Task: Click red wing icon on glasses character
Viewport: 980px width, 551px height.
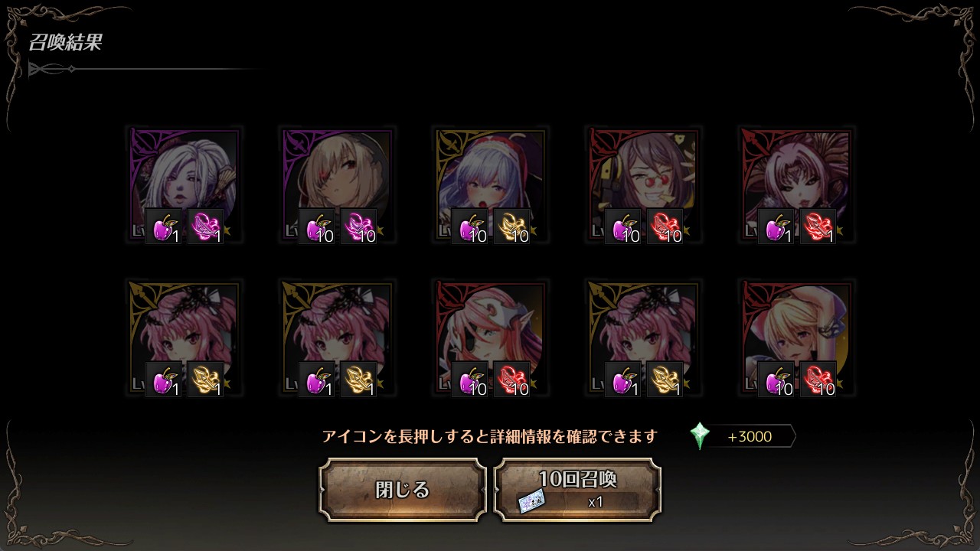Action: tap(665, 227)
